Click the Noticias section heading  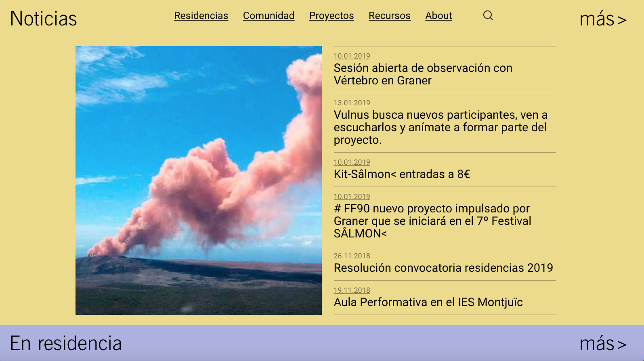pyautogui.click(x=44, y=19)
